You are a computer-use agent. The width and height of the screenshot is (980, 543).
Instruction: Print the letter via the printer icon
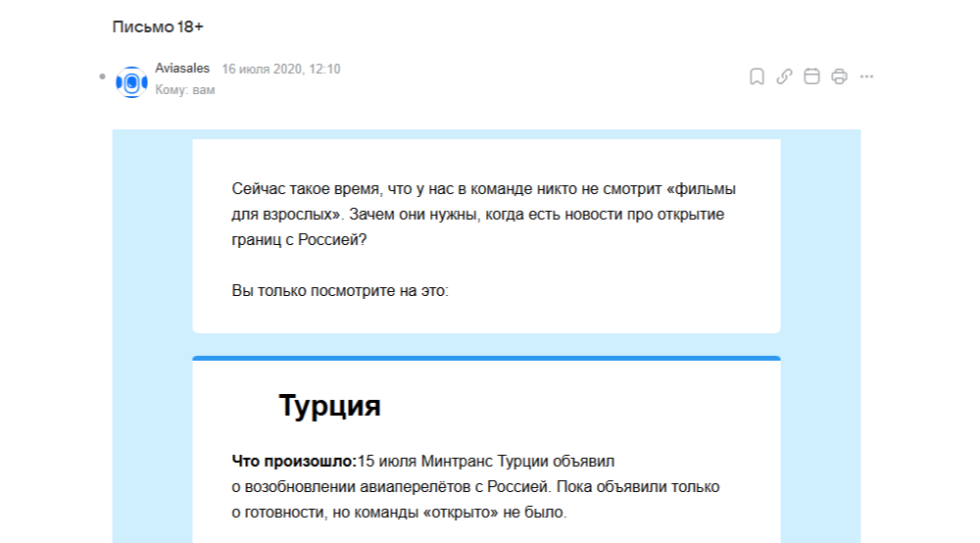[x=839, y=76]
